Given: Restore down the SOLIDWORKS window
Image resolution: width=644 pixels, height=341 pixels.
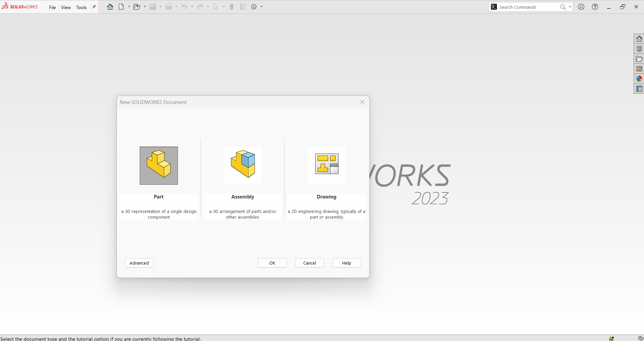Looking at the screenshot, I should click(x=623, y=7).
